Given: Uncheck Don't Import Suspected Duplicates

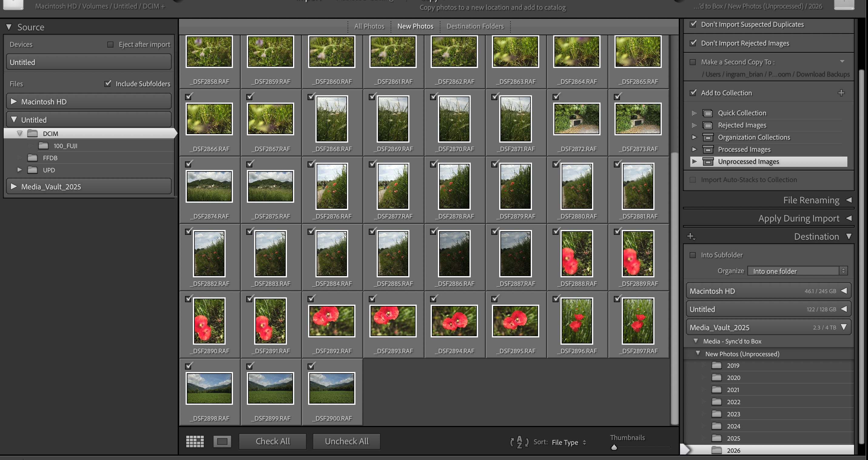Looking at the screenshot, I should (693, 24).
